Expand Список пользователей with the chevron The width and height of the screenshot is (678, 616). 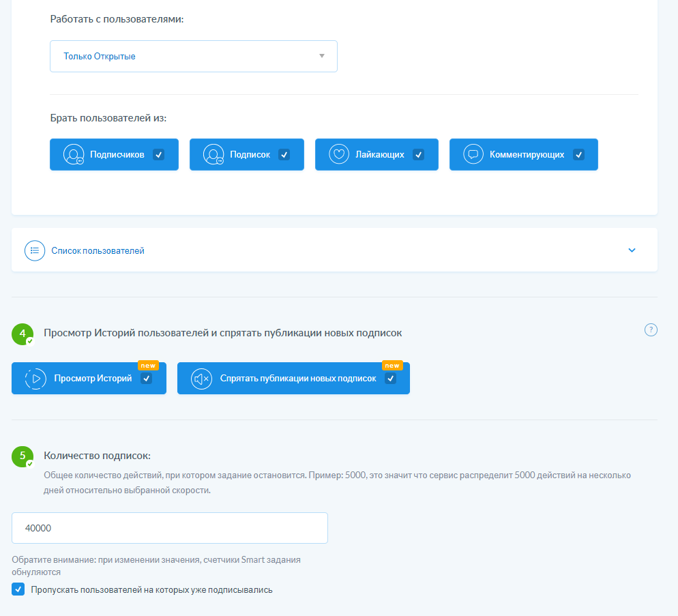click(632, 250)
